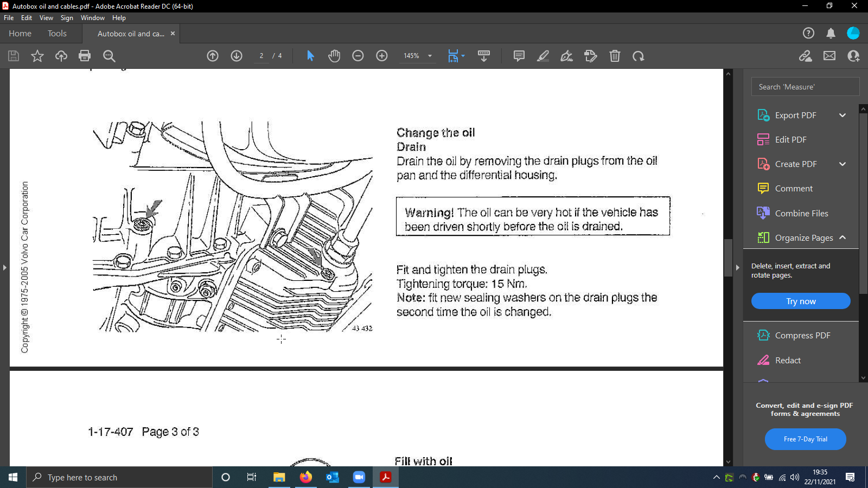Viewport: 868px width, 488px height.
Task: Rotate the page with the rotate icon
Action: [x=639, y=56]
